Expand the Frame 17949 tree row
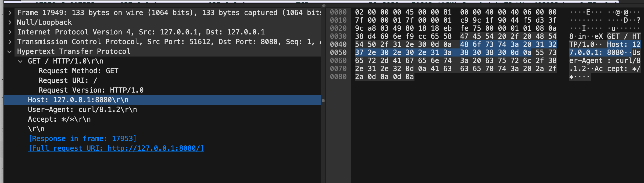 (x=10, y=13)
